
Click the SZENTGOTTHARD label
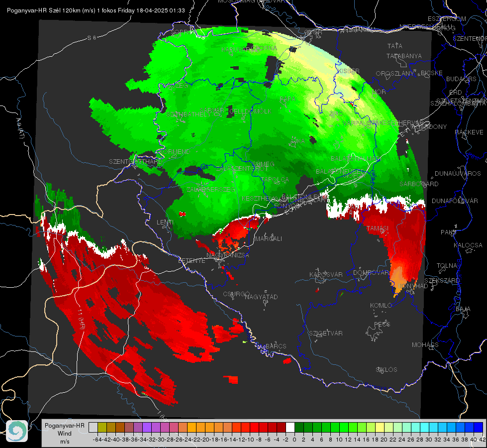135,162
